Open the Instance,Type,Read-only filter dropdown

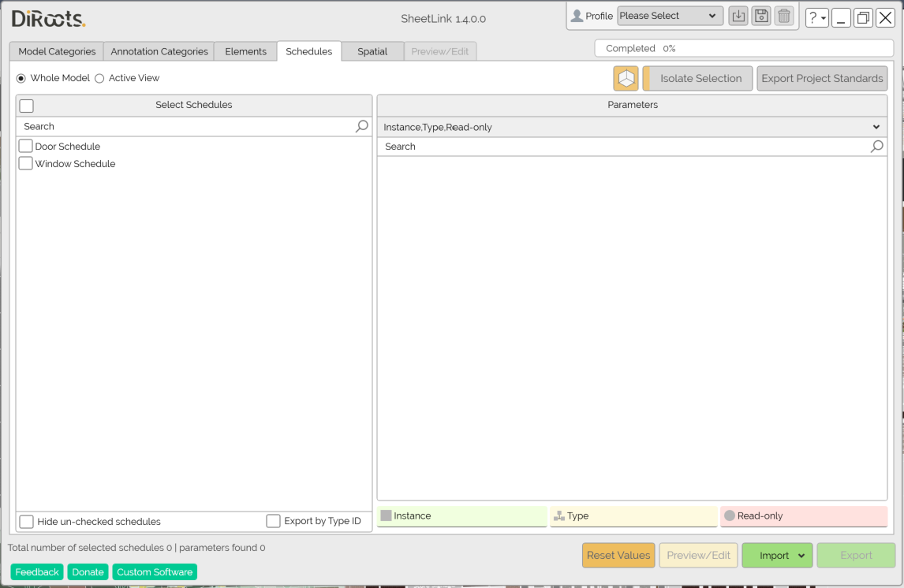876,126
